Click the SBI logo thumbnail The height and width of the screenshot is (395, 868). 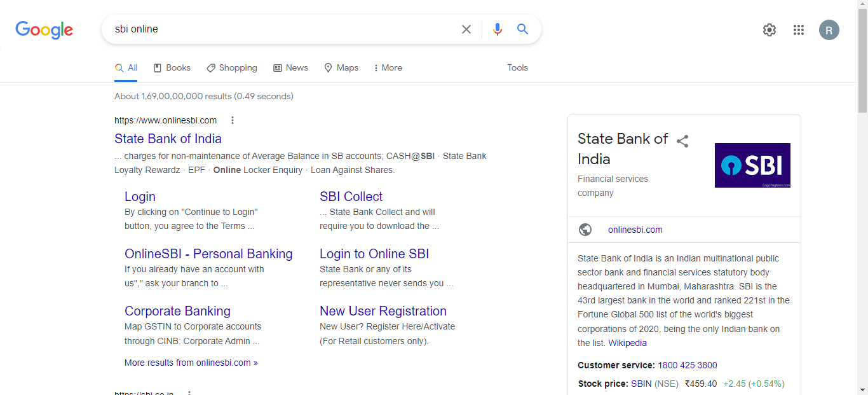[x=752, y=165]
